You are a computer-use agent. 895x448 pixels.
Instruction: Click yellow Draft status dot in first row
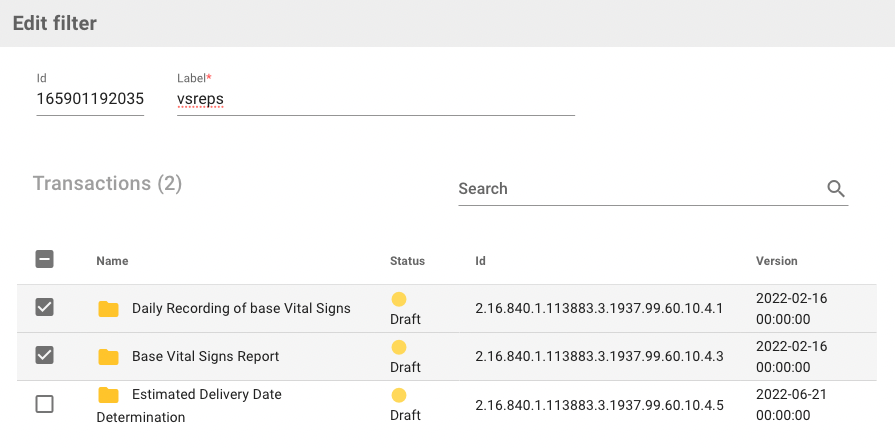click(399, 299)
